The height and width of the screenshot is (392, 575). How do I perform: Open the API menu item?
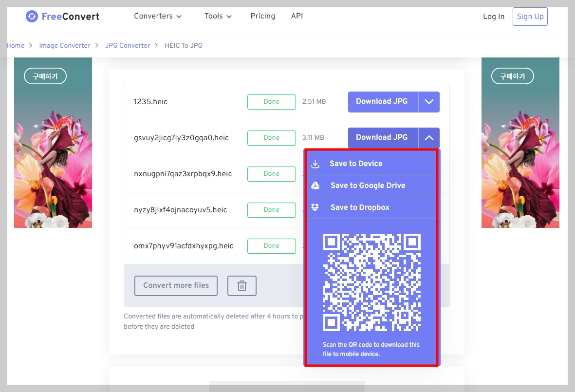[x=297, y=16]
